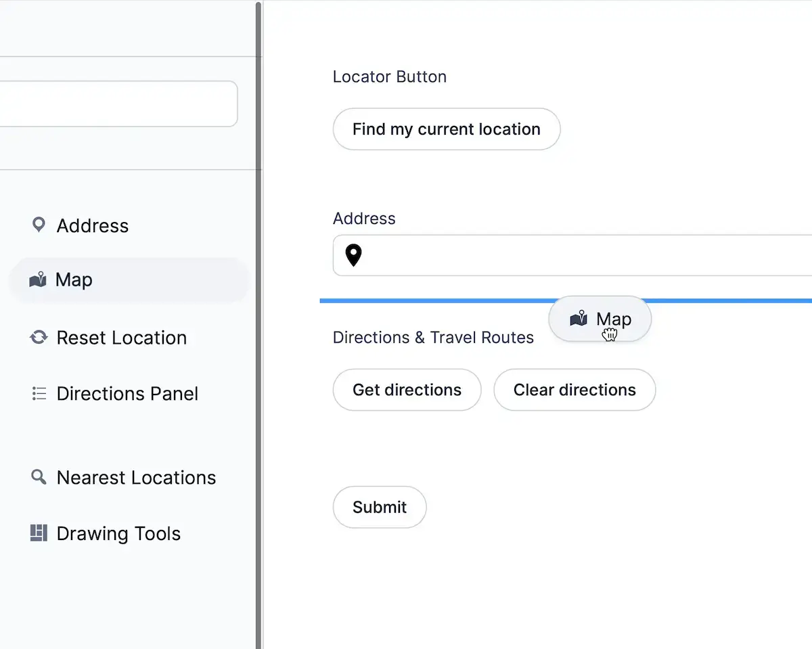Click the Get directions button
Viewport: 812px width, 649px height.
pos(407,390)
